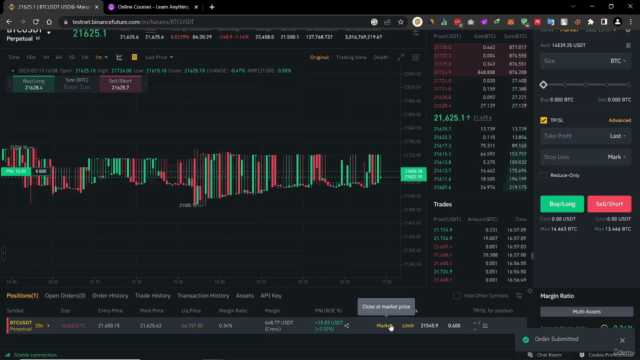Open positions table filter settings icon

519,296
